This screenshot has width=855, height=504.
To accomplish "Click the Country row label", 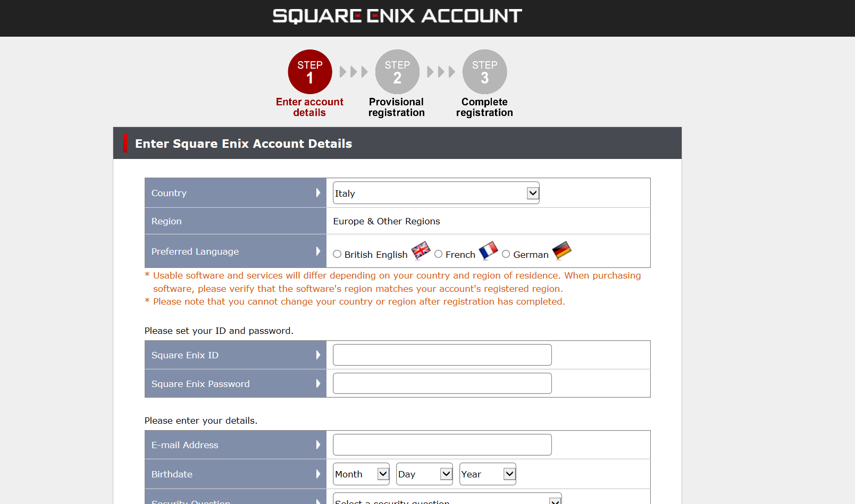I will pos(169,193).
